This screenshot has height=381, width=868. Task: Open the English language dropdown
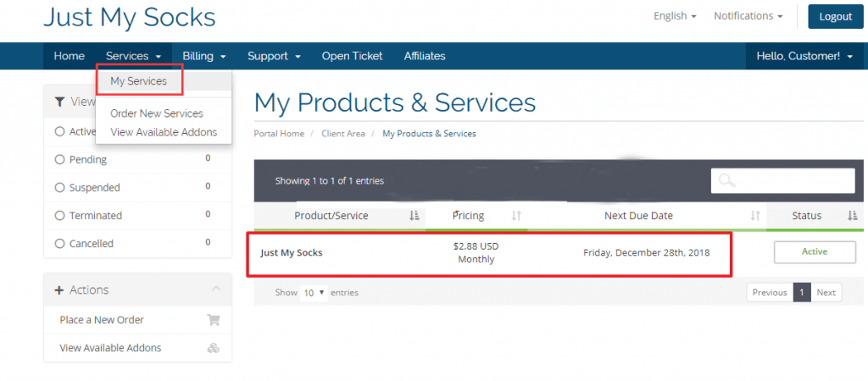click(x=675, y=16)
